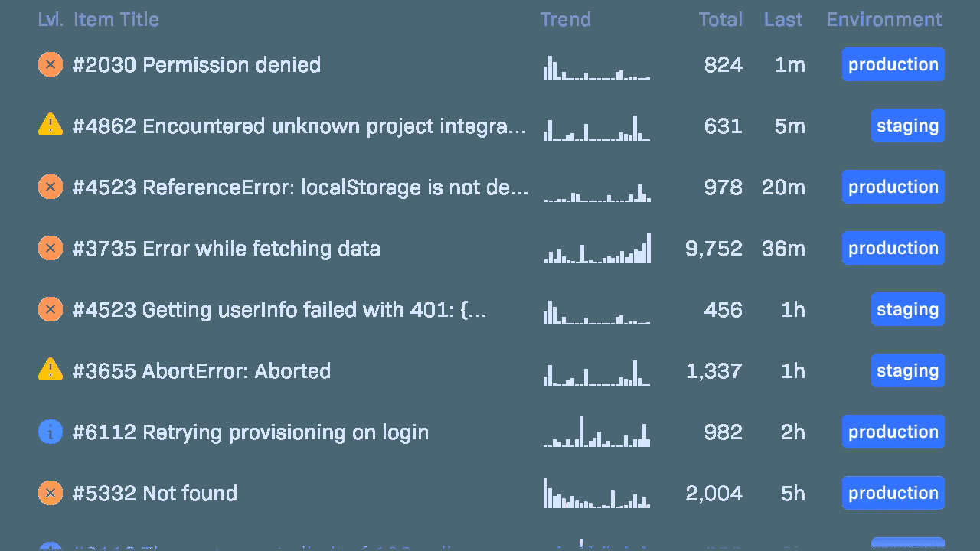The image size is (980, 551).
Task: Click error icon for Getting userInfo failed
Action: (x=51, y=309)
